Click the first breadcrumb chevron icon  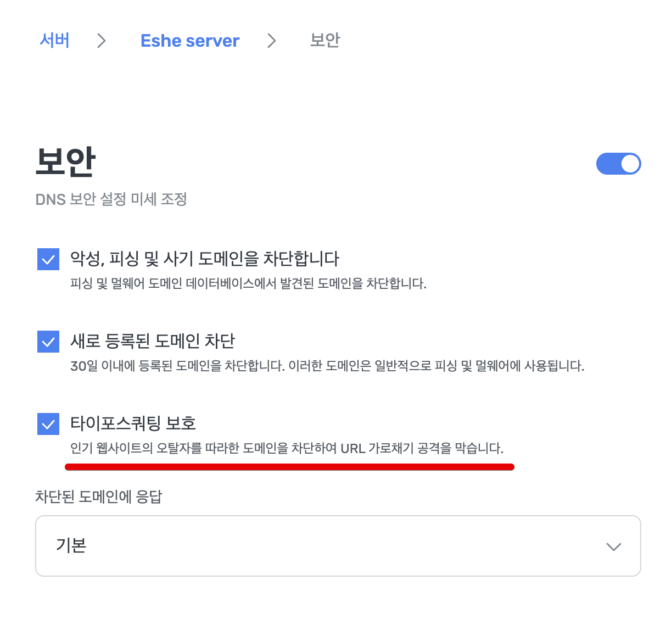[x=102, y=40]
